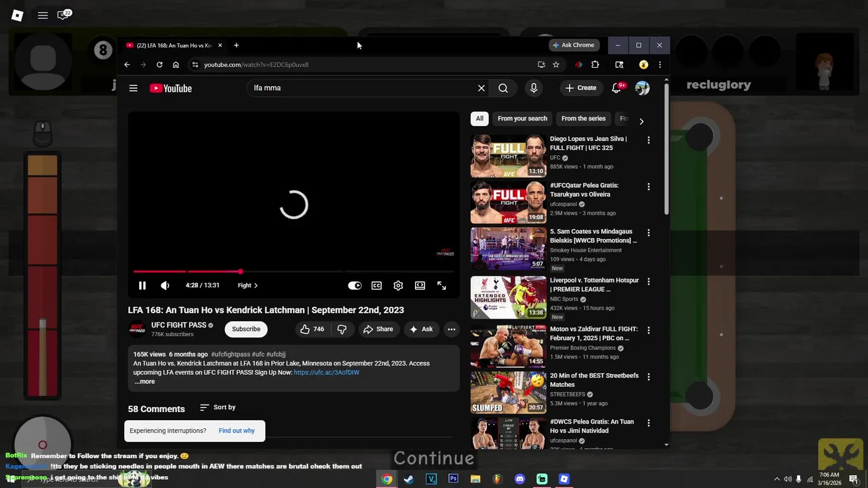
Task: Open Steam from the taskbar
Action: (x=408, y=479)
